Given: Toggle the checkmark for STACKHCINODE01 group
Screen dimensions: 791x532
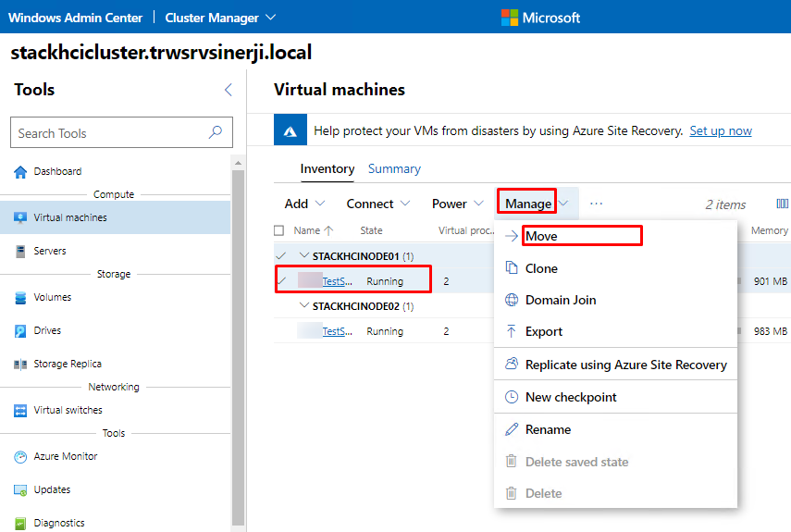Looking at the screenshot, I should pos(281,256).
